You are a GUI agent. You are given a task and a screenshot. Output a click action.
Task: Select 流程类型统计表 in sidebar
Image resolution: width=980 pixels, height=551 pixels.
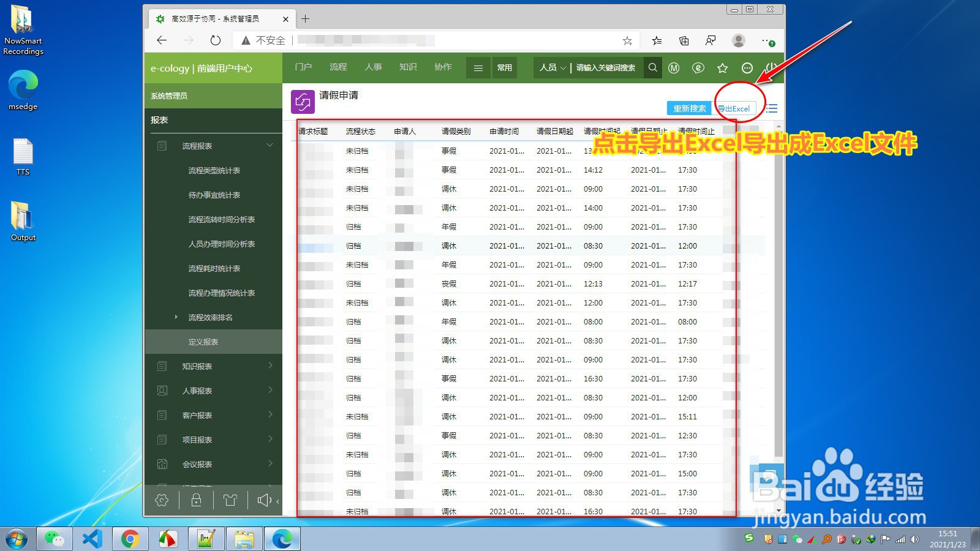(x=214, y=170)
